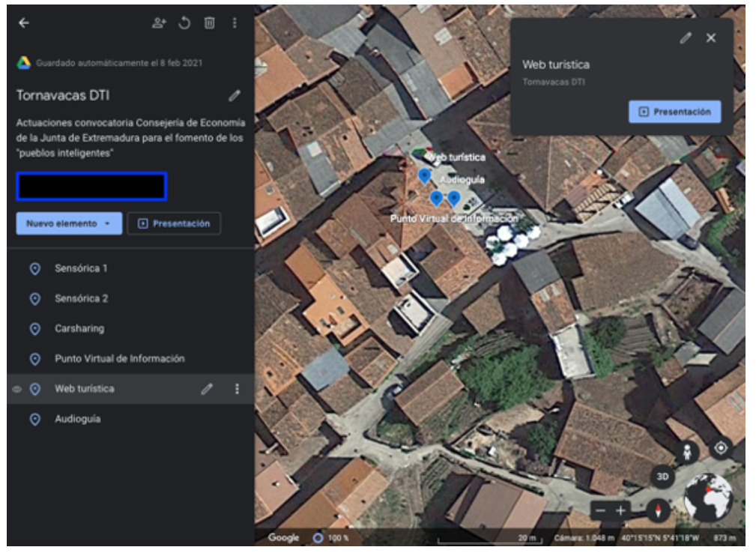Click the my location target icon
Image resolution: width=756 pixels, height=553 pixels.
coord(721,448)
